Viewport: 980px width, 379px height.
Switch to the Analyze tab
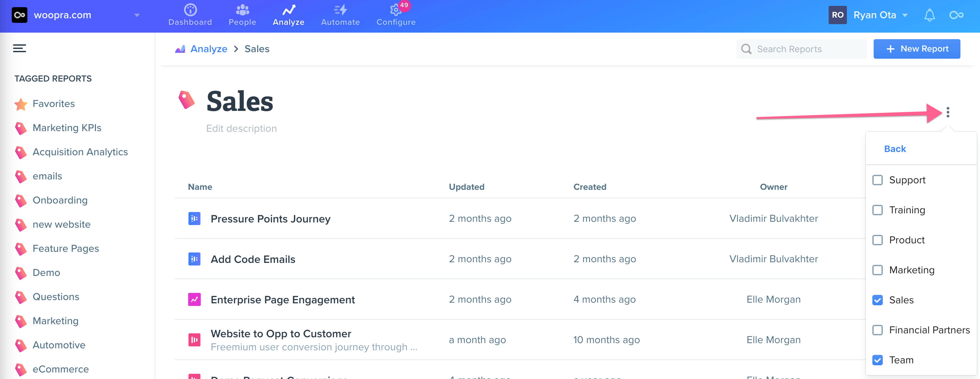(288, 15)
